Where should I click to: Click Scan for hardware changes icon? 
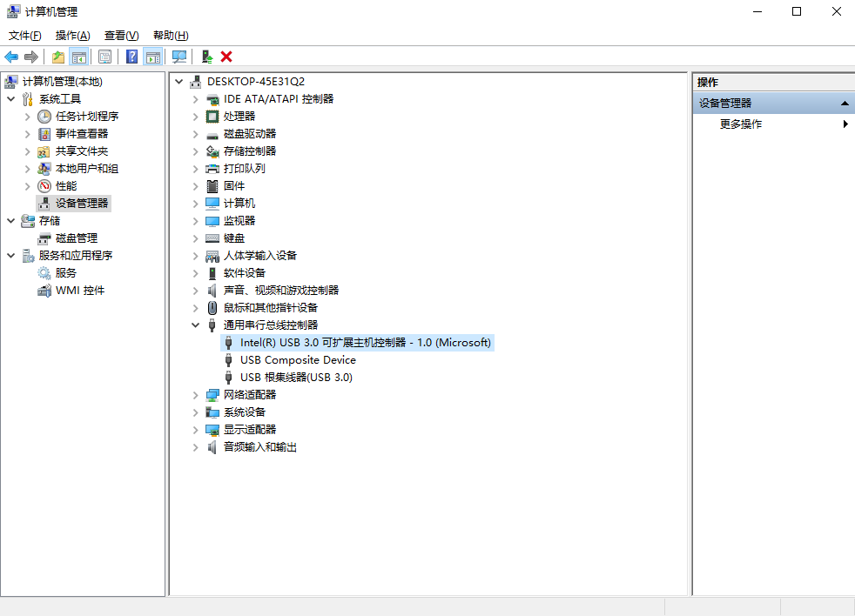(x=179, y=57)
